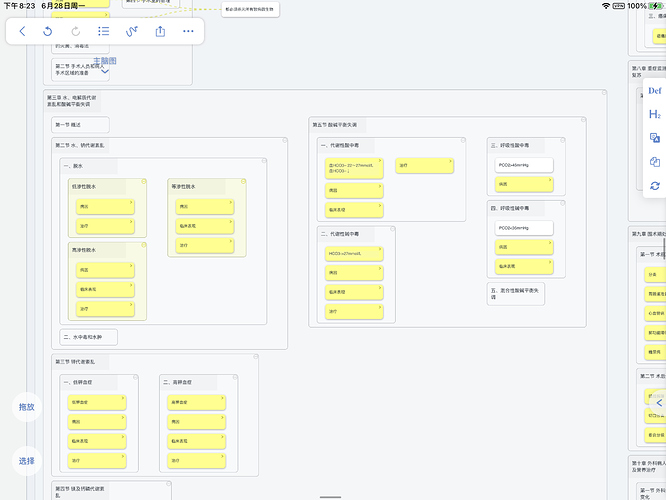Screen dimensions: 666x500
Task: Select the 五、混合性酸碱平衡失调 node
Action: click(516, 294)
